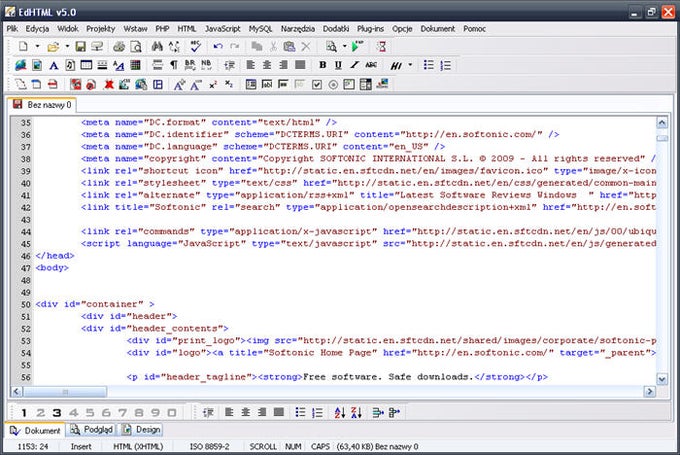The height and width of the screenshot is (455, 680).
Task: Insert non-breaking space with NB icon
Action: pyautogui.click(x=206, y=65)
